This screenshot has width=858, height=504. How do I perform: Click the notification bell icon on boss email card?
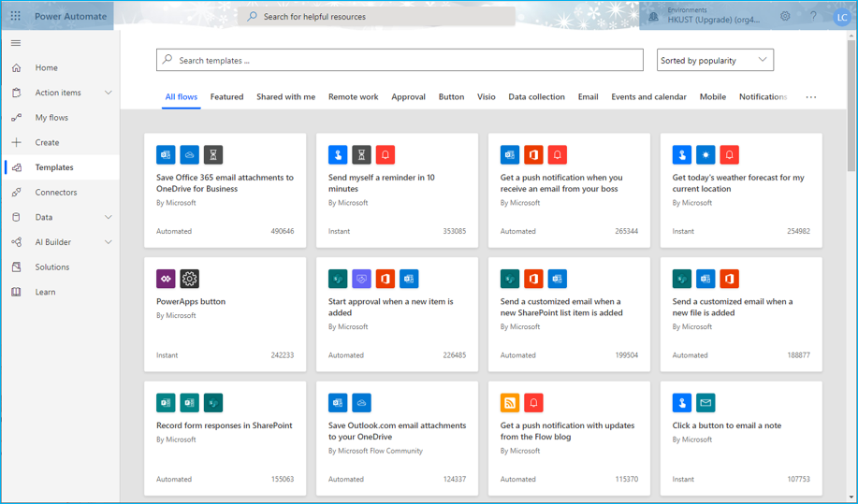pyautogui.click(x=558, y=154)
